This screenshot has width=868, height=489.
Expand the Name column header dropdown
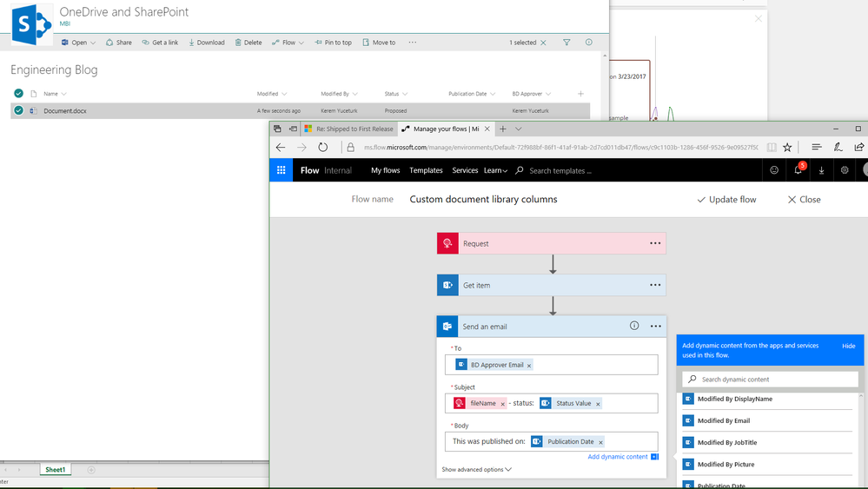[63, 94]
